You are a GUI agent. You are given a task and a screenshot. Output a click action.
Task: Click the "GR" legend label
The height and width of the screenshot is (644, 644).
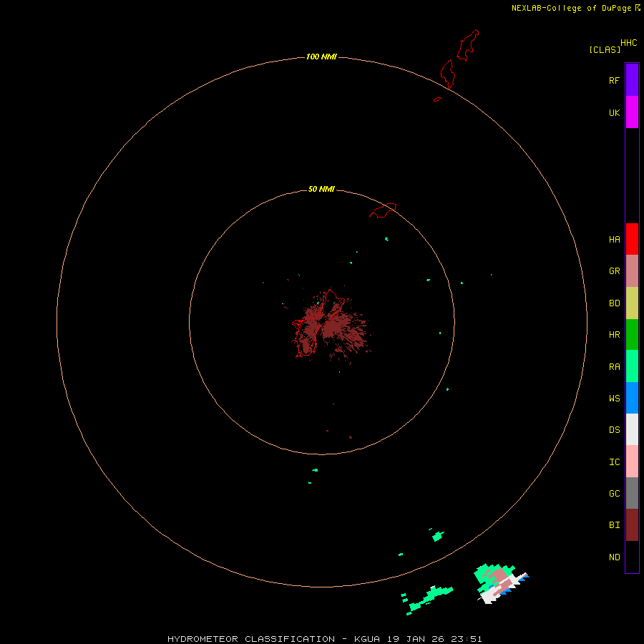[614, 271]
